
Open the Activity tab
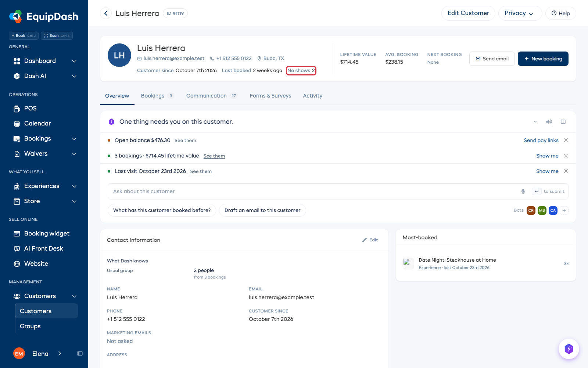tap(312, 96)
